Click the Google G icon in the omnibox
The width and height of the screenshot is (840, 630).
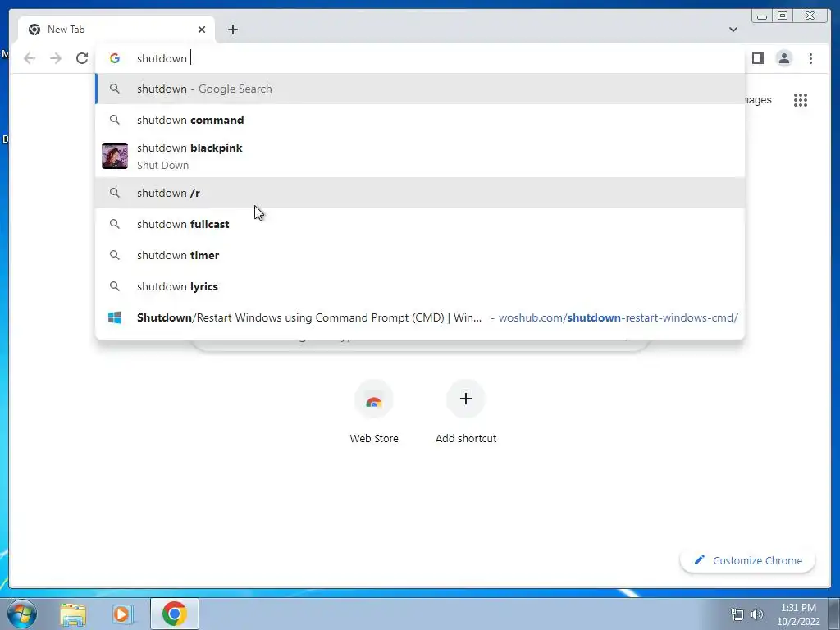115,58
